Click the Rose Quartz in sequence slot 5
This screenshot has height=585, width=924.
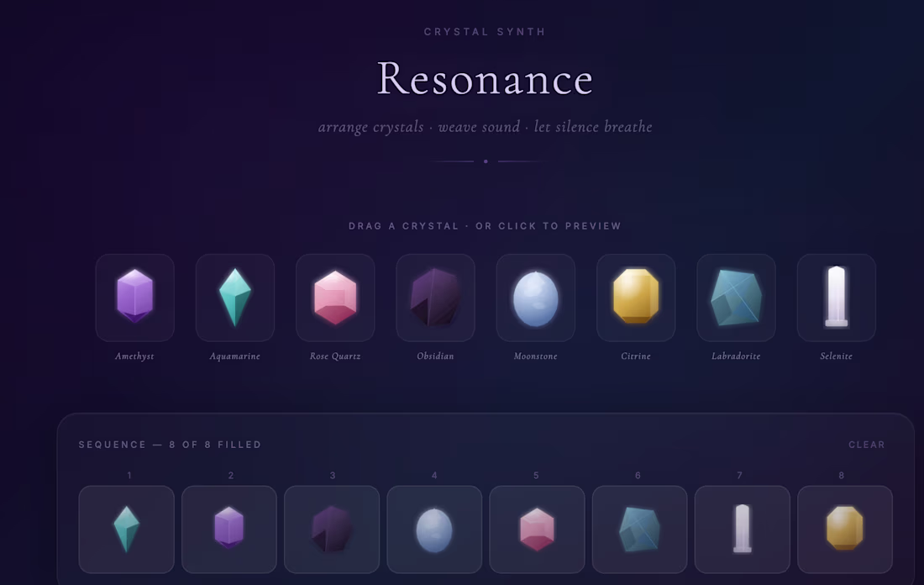click(x=537, y=530)
